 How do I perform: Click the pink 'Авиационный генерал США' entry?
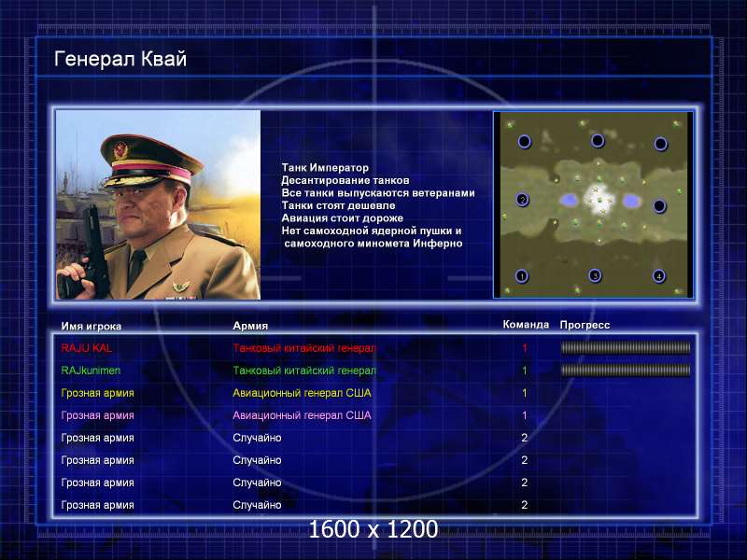coord(302,415)
